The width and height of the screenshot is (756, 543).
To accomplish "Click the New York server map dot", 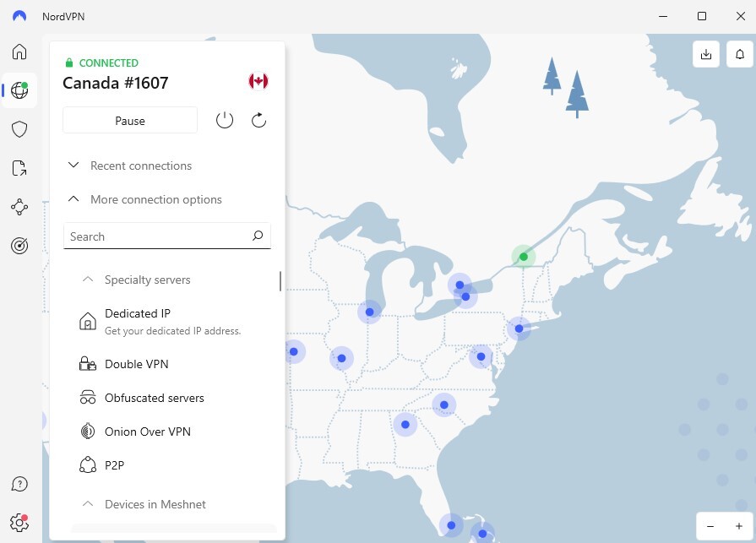I will pyautogui.click(x=519, y=329).
